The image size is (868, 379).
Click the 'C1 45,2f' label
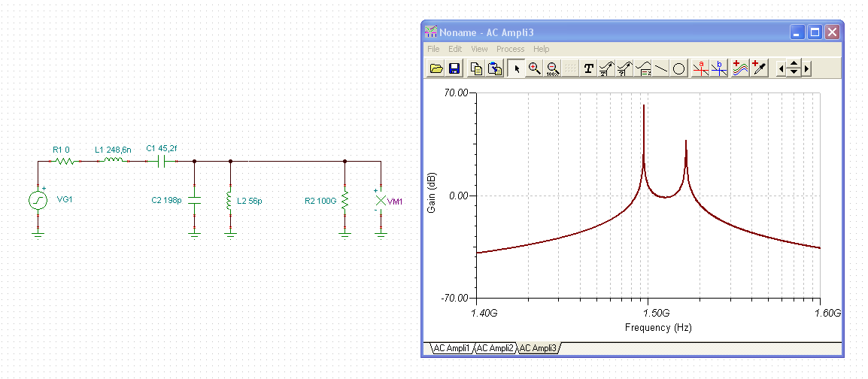coord(161,148)
